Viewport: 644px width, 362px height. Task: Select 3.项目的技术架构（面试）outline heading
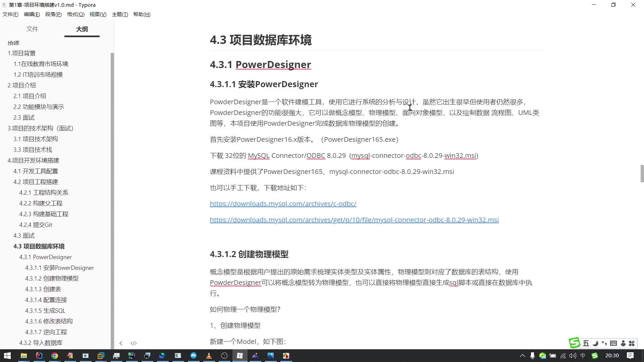coord(40,128)
